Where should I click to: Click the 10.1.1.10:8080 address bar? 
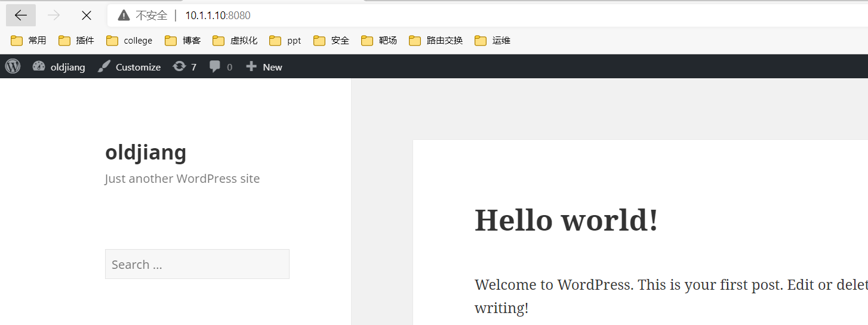[x=487, y=16]
